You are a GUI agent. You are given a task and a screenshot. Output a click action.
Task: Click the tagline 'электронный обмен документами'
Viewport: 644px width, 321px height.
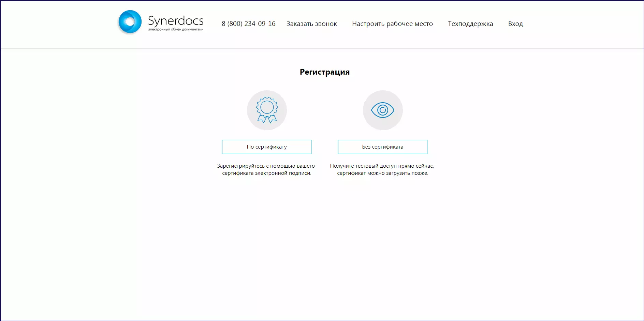point(176,29)
